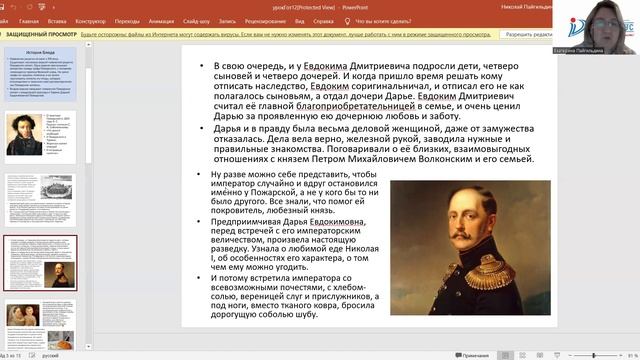This screenshot has width=640, height=360.
Task: Click the thumbnail pane scroll-up arrow
Action: 89,45
